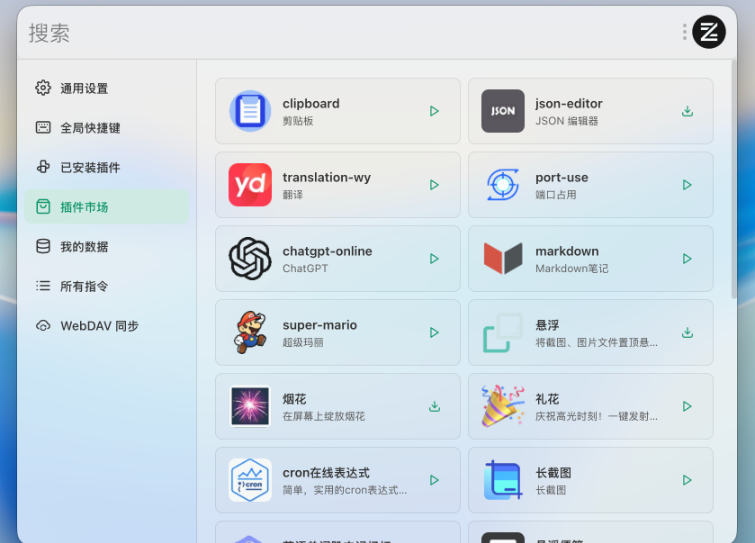This screenshot has height=543, width=755.
Task: Click the JSON 编辑器 description text
Action: coord(567,121)
